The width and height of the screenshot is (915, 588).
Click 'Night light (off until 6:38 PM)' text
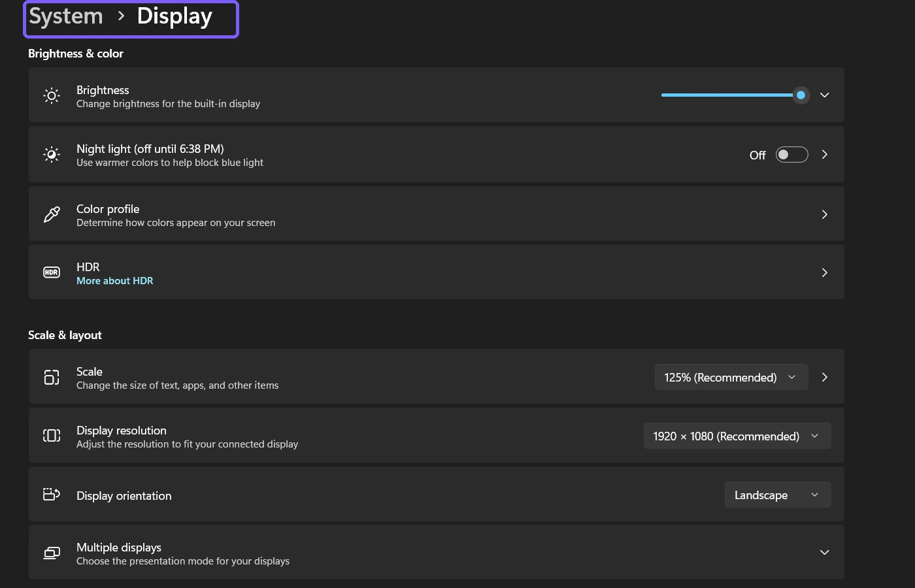(150, 149)
